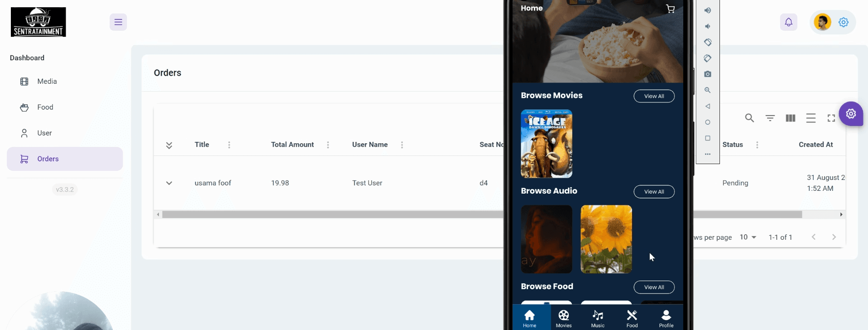Screen dimensions: 868x330
Task: Open Title column actions menu
Action: coord(229,145)
